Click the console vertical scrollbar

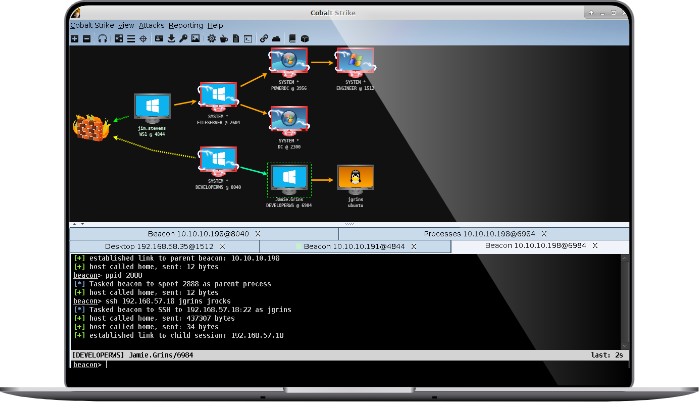tap(625, 302)
